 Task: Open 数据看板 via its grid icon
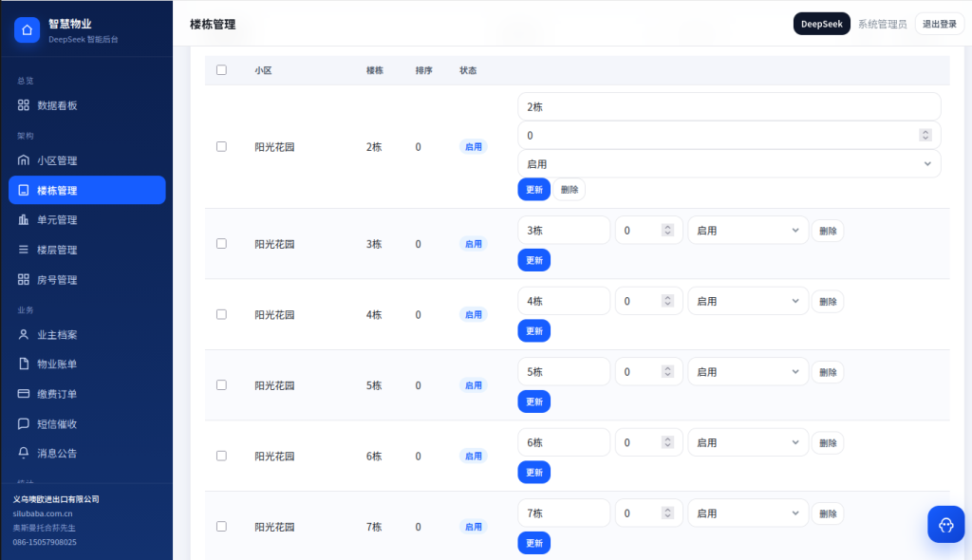24,105
